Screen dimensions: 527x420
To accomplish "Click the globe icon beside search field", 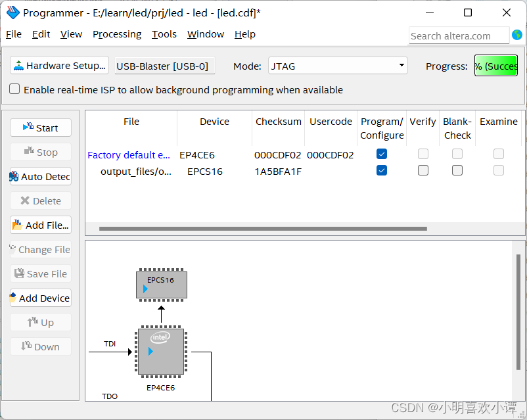I will pyautogui.click(x=517, y=35).
